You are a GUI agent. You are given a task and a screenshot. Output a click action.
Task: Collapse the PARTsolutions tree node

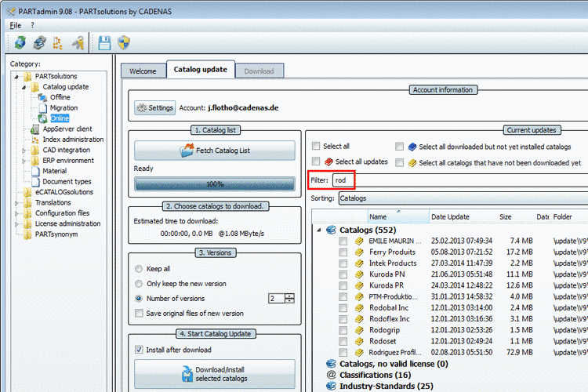coord(16,77)
